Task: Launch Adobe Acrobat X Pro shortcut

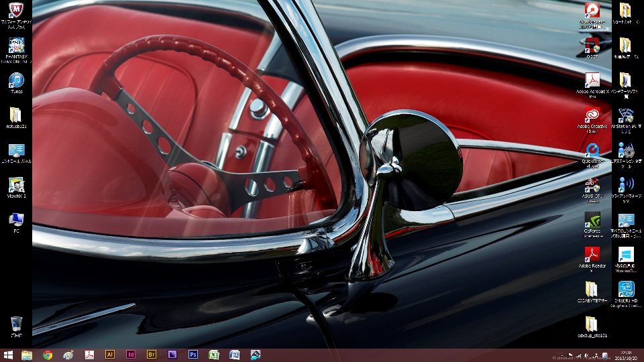Action: pyautogui.click(x=592, y=80)
